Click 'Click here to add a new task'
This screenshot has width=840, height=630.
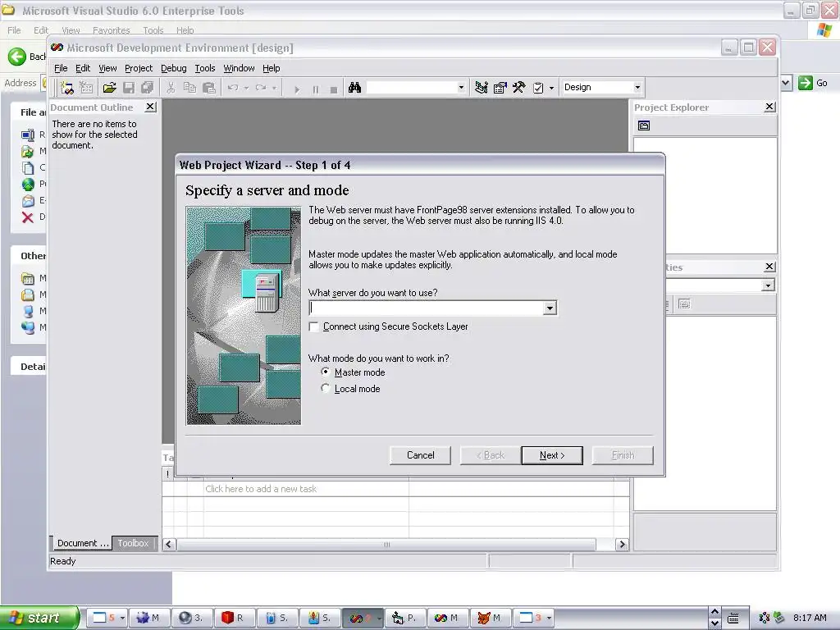261,489
